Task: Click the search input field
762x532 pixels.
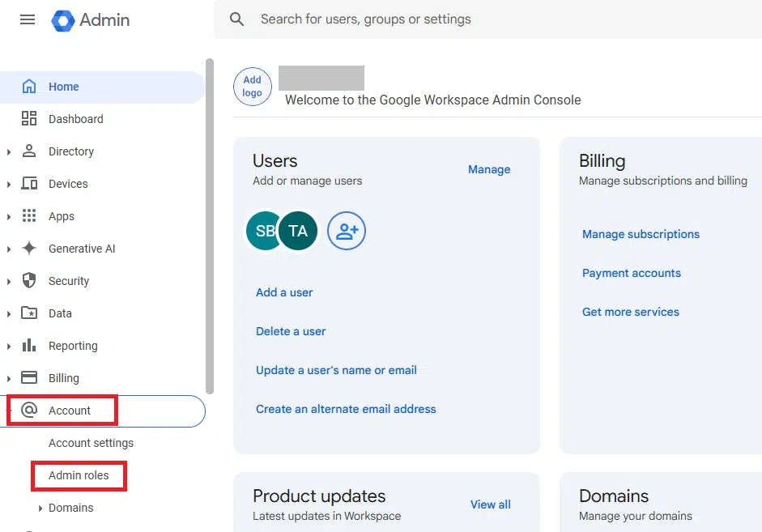Action: [488, 19]
